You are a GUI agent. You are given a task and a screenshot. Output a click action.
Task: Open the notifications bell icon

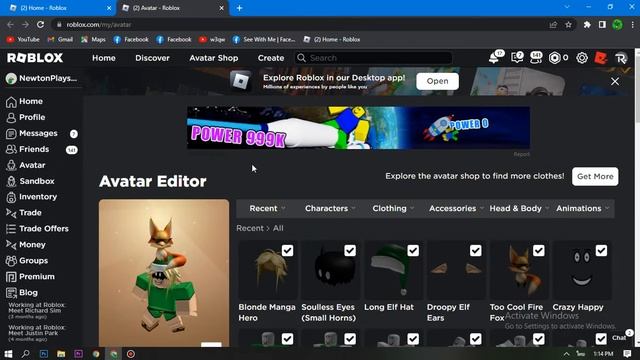pyautogui.click(x=494, y=58)
